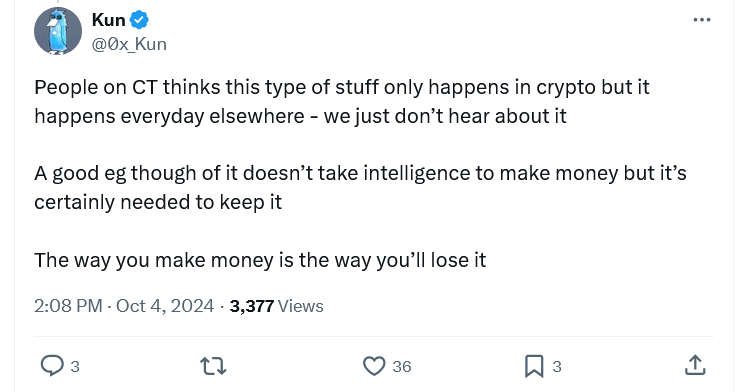Viewport: 751px width, 392px height.
Task: Click the 36 likes count
Action: [402, 367]
